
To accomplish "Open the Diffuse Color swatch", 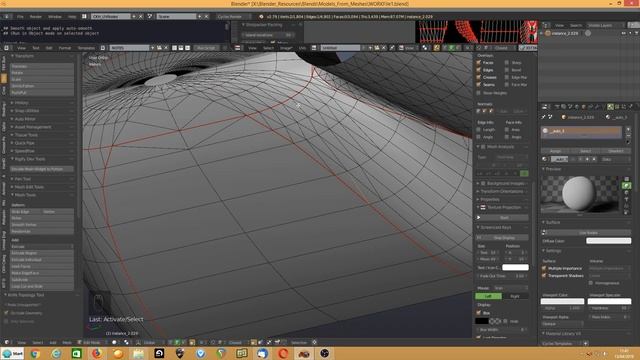I will [x=608, y=241].
